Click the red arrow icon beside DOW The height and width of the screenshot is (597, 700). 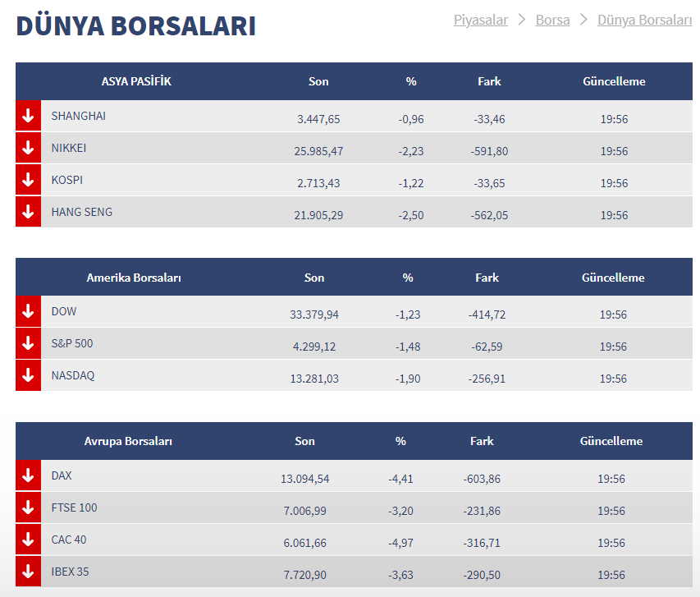28,312
